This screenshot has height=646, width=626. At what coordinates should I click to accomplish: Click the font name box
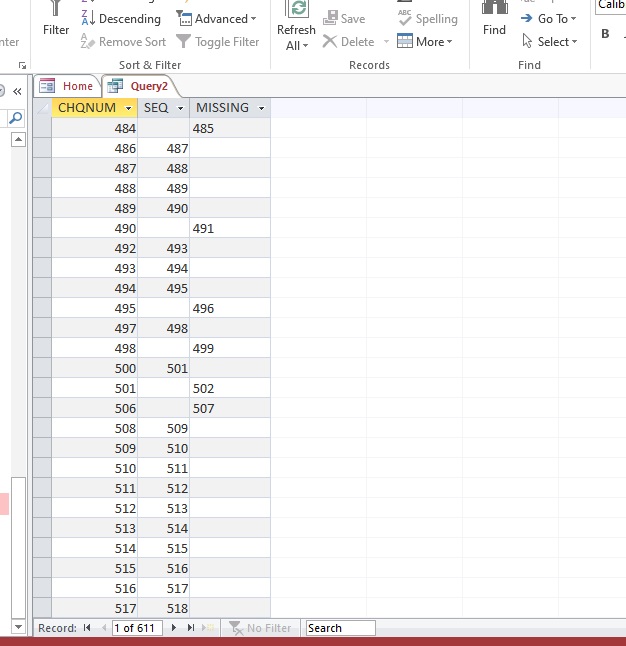(611, 6)
